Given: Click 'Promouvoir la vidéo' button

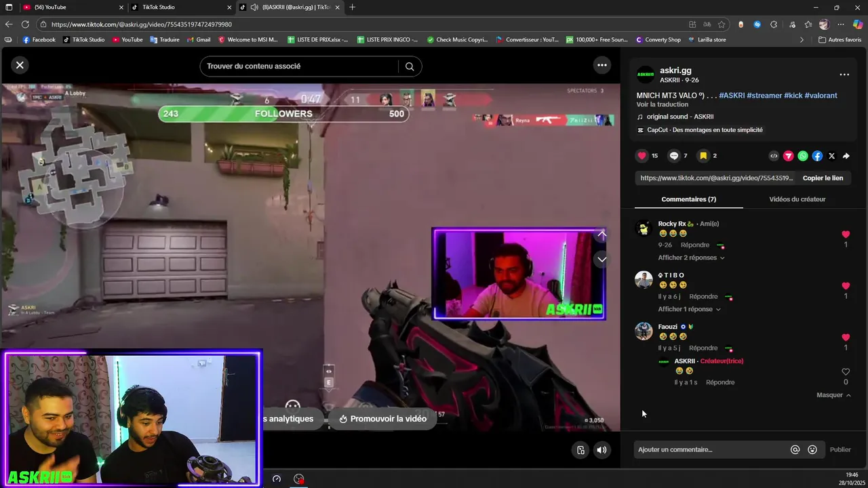Looking at the screenshot, I should pos(382,419).
